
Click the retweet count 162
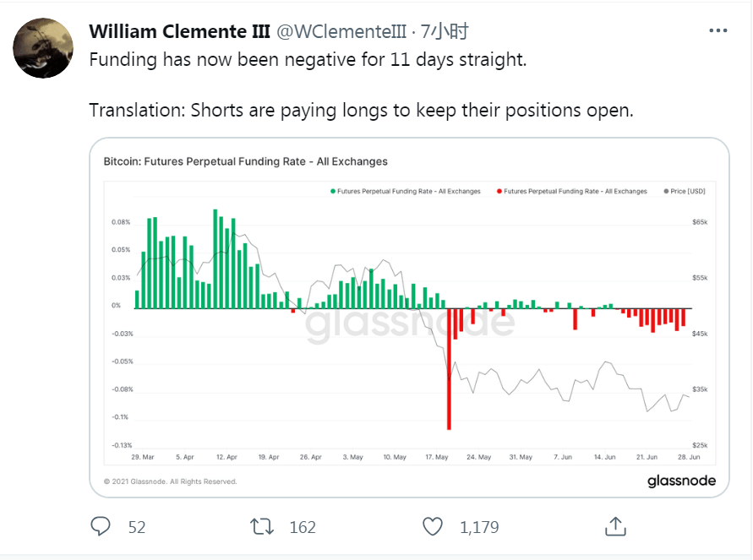click(x=302, y=527)
